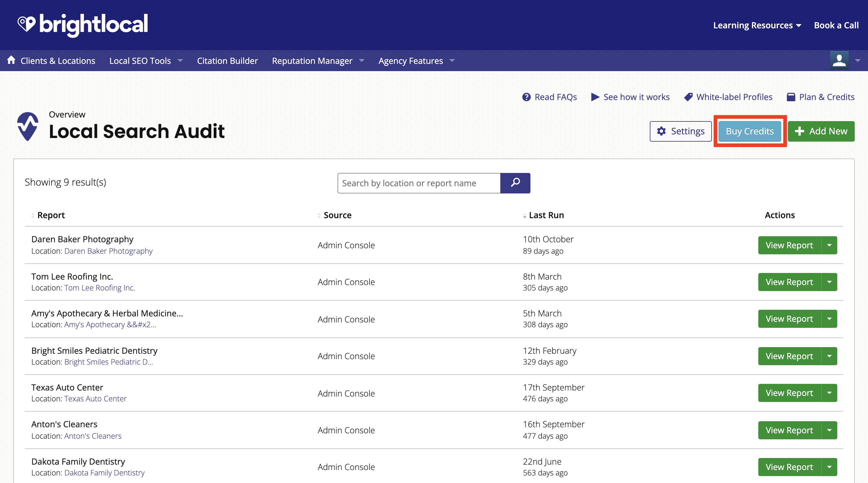Expand the Reputation Manager menu arrow
Viewport: 868px width, 483px height.
tap(362, 61)
